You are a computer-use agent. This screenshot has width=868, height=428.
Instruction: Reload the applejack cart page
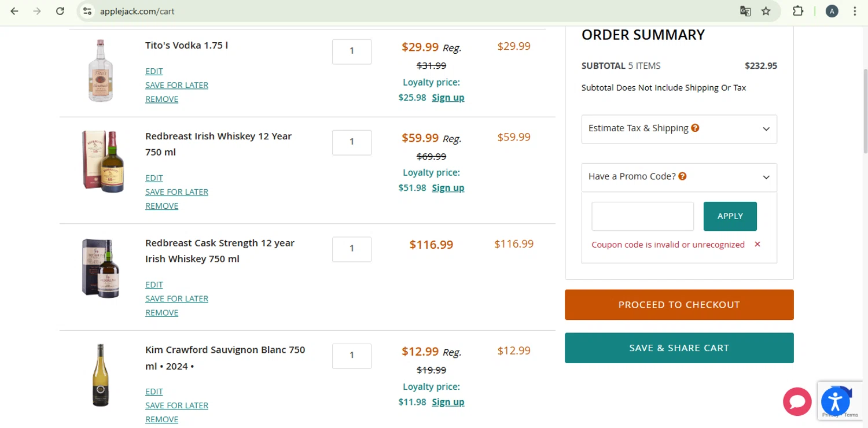click(60, 11)
